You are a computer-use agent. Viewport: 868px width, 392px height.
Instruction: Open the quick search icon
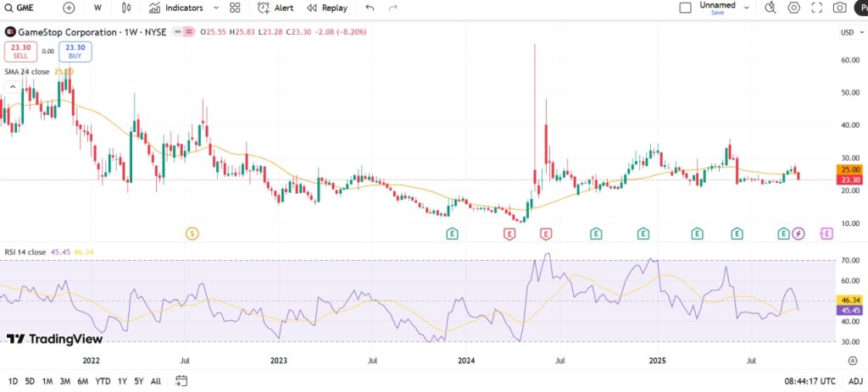pyautogui.click(x=771, y=8)
